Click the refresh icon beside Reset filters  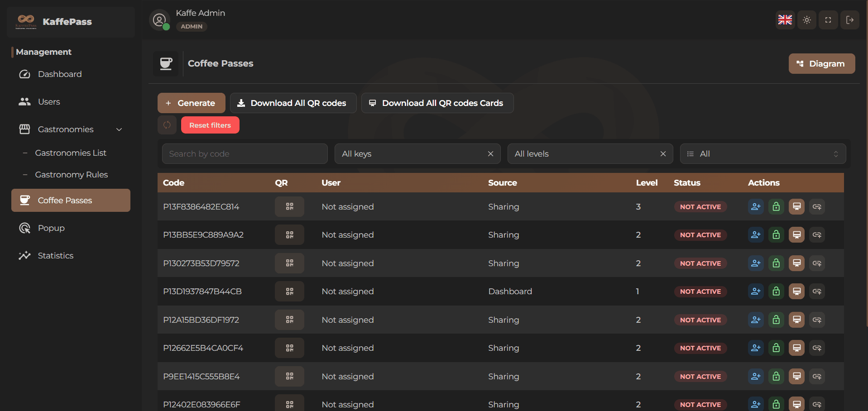167,125
